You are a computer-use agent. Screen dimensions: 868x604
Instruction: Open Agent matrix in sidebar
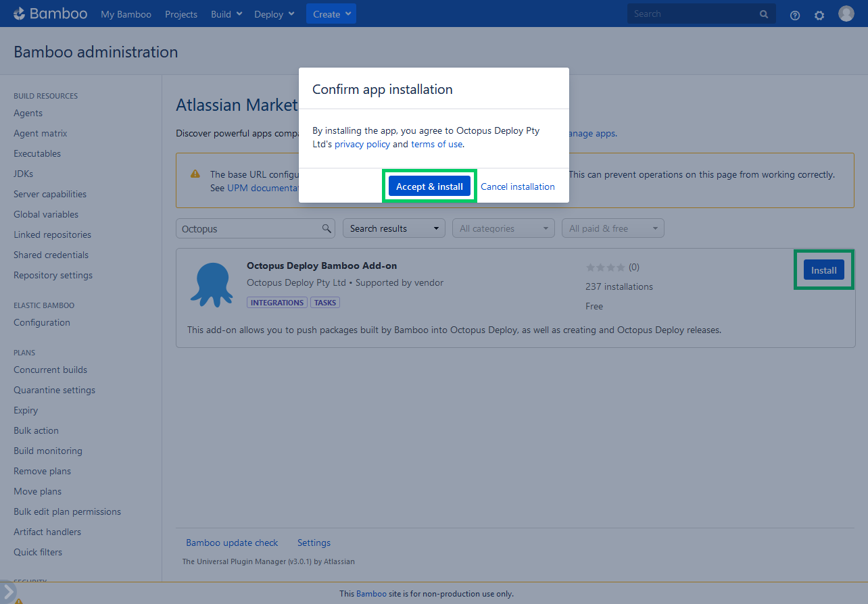[41, 133]
